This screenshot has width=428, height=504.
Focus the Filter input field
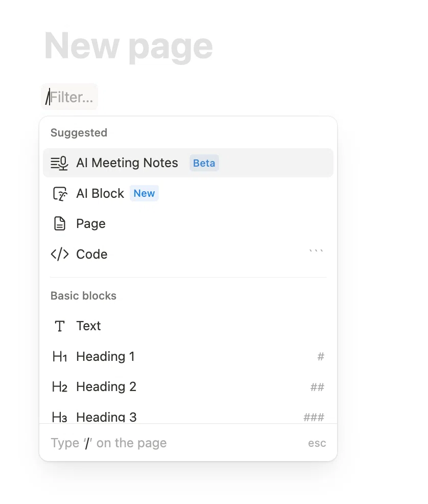click(69, 97)
